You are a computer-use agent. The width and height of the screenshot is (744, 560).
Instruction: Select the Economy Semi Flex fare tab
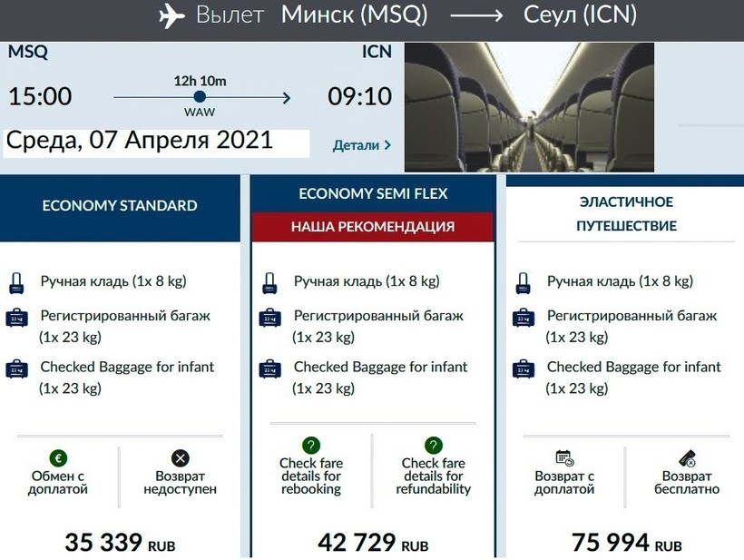373,194
